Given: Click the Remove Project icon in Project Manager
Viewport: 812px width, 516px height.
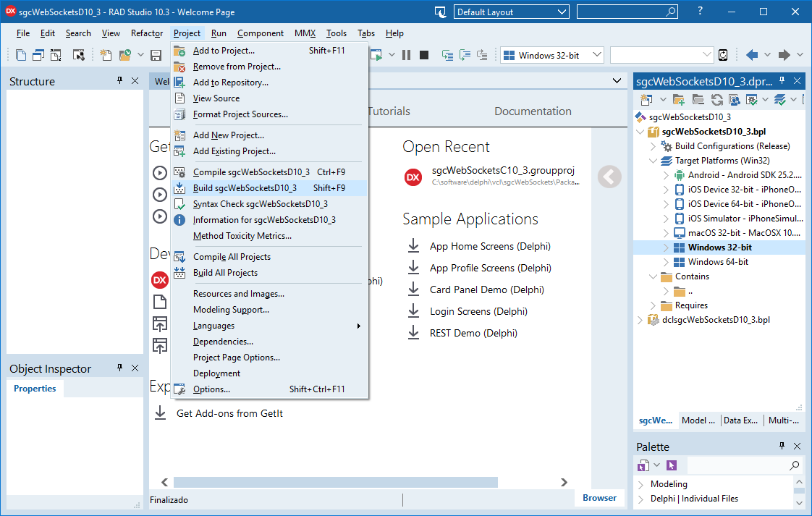Looking at the screenshot, I should pyautogui.click(x=698, y=99).
